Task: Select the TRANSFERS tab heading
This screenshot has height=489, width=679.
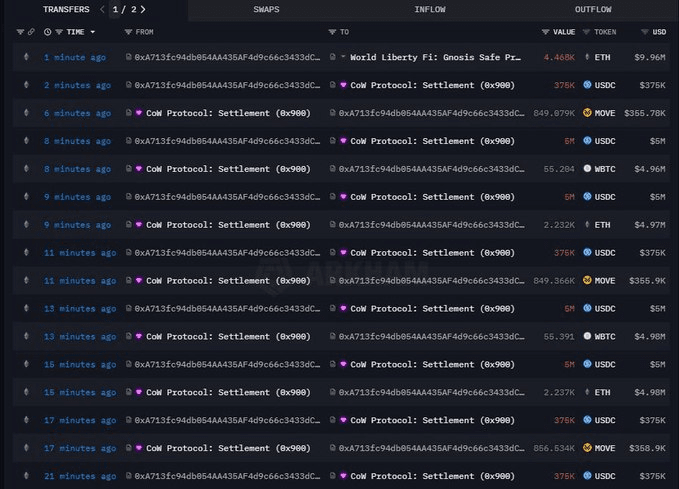Action: 66,9
